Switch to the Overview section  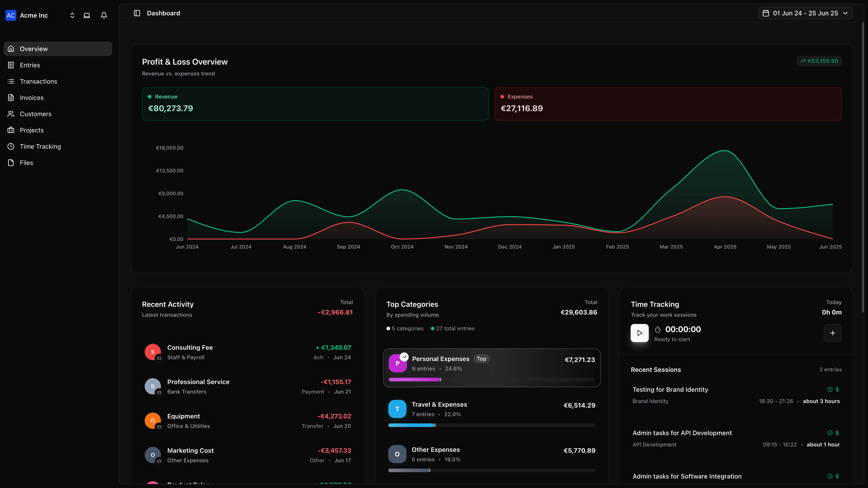click(x=33, y=49)
